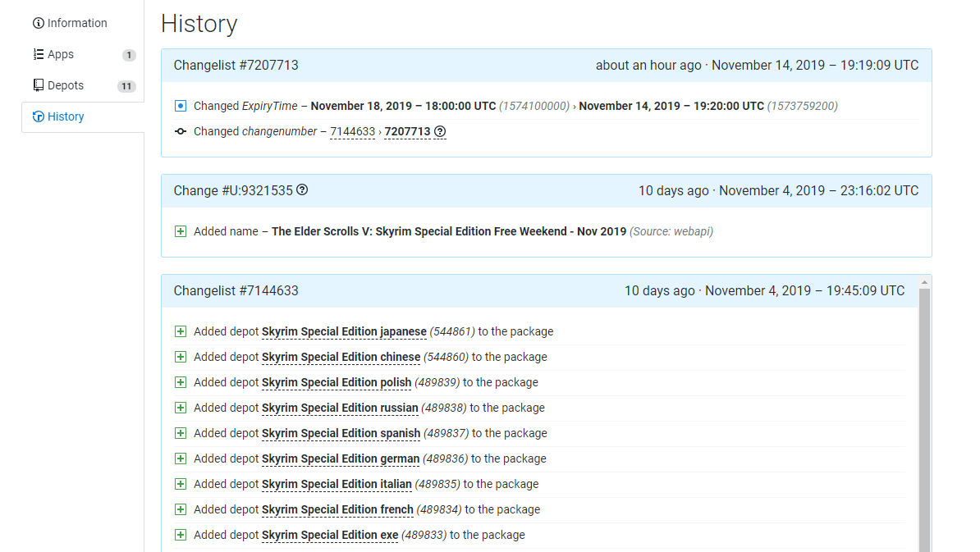Click the changelist scrollbar up arrow

coord(924,282)
